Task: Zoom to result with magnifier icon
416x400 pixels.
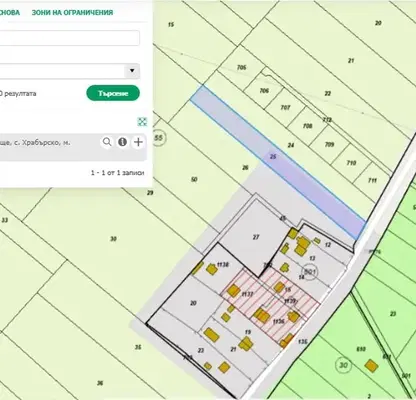Action: point(107,142)
